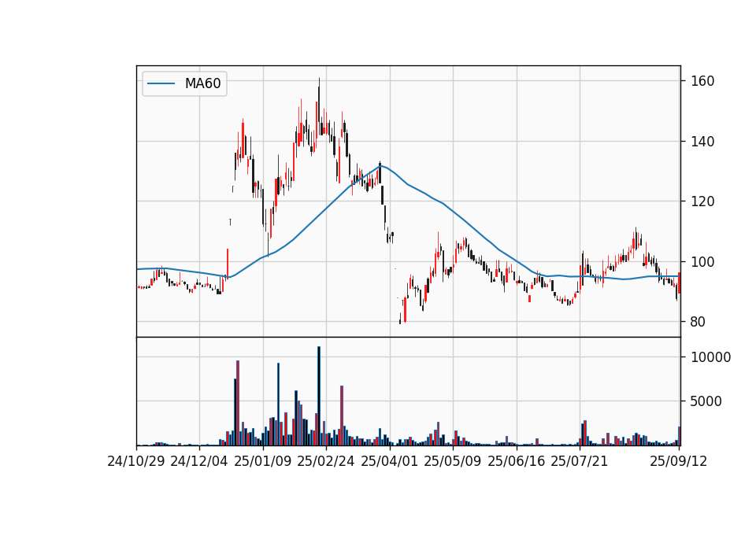756x543 pixels.
Task: Click the tallest volume bar near 25/02/24
Action: pyautogui.click(x=319, y=396)
